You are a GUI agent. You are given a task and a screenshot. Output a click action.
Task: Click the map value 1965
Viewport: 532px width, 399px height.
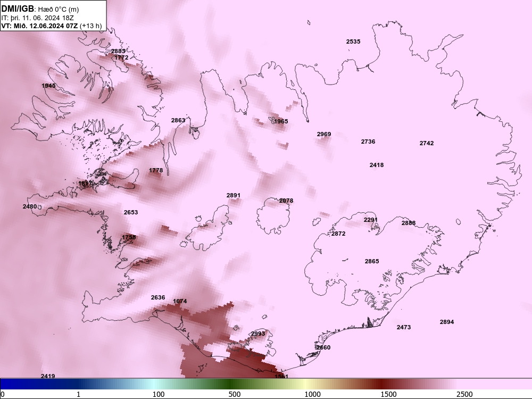pyautogui.click(x=281, y=121)
